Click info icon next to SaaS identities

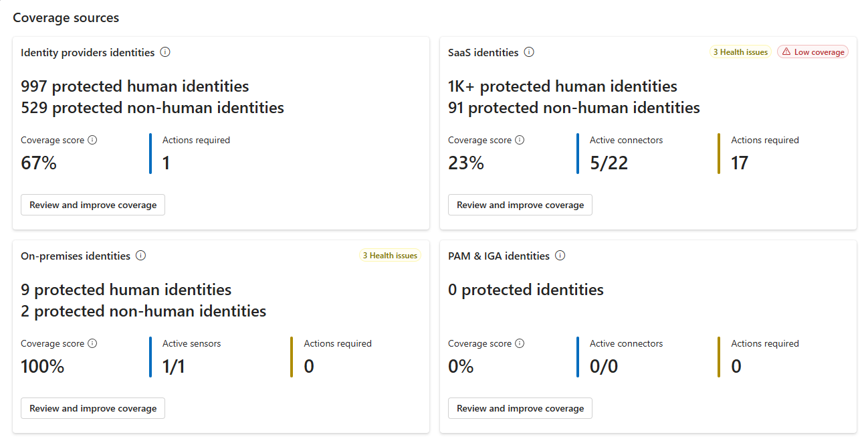[529, 52]
